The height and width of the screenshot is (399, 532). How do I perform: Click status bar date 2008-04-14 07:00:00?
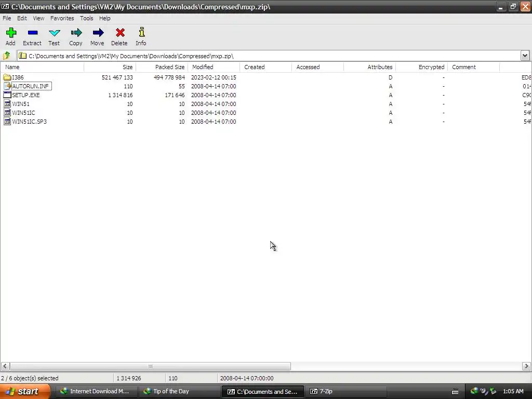pos(247,378)
